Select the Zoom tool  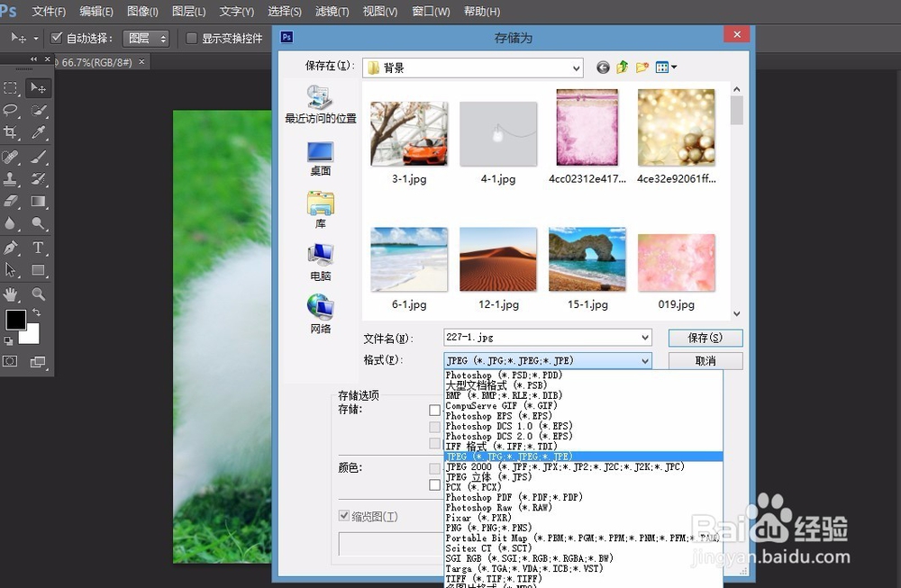tap(38, 294)
